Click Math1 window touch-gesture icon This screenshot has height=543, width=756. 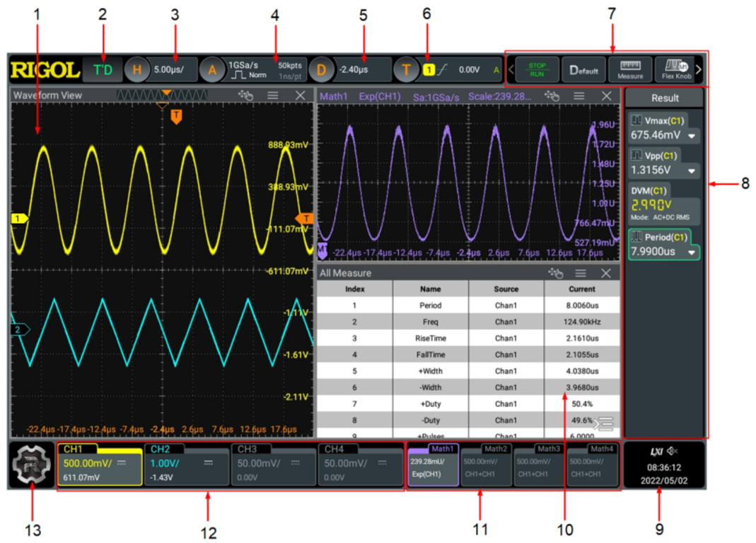coord(552,96)
